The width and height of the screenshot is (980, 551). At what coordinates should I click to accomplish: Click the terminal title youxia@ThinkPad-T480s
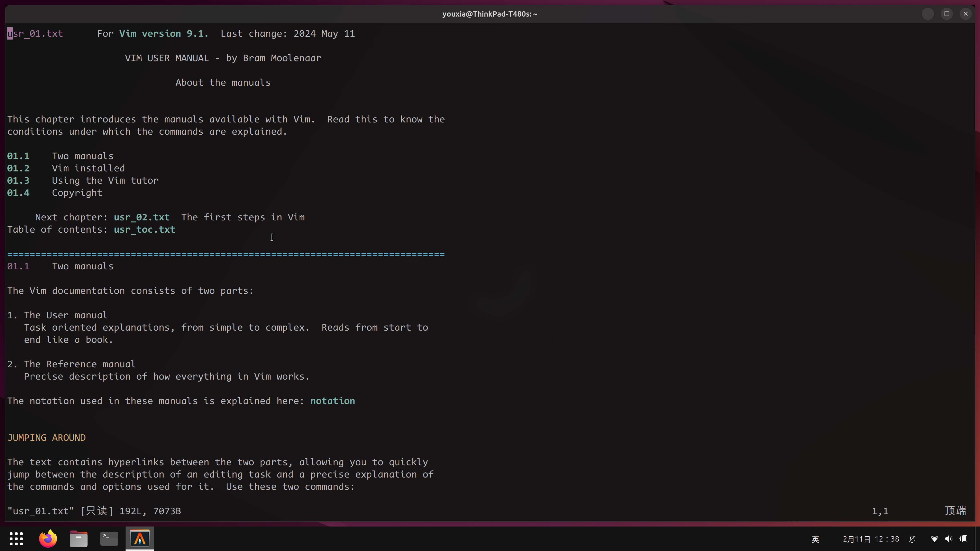tap(490, 14)
